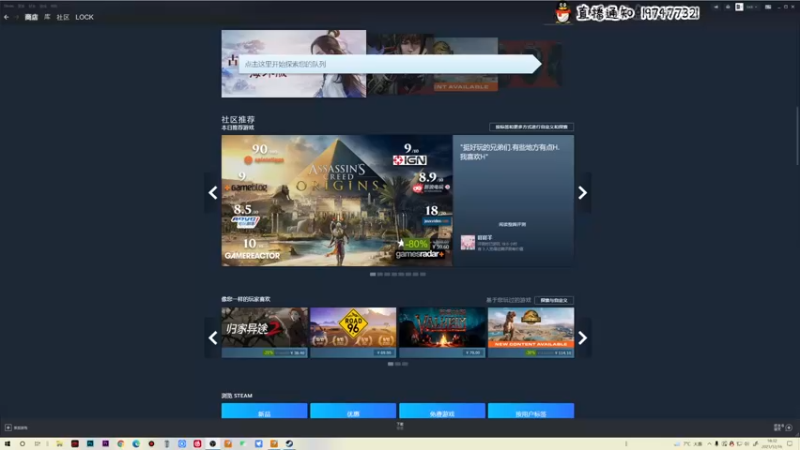Open Assassin's Creed Origins featured image
The height and width of the screenshot is (450, 800).
click(337, 200)
